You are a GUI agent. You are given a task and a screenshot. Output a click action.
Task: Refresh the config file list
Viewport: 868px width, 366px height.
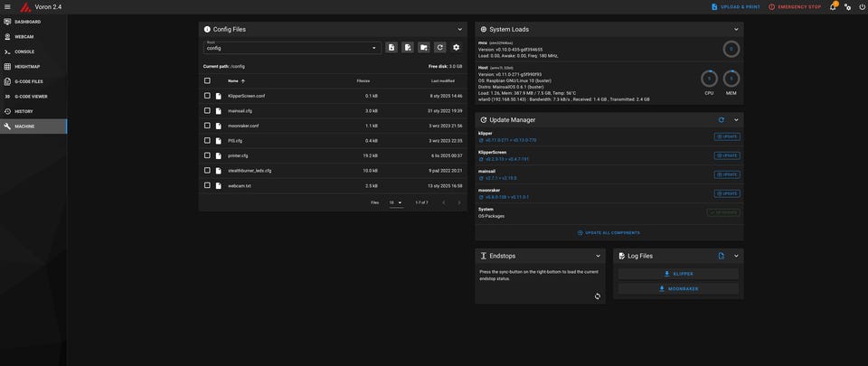click(x=440, y=48)
